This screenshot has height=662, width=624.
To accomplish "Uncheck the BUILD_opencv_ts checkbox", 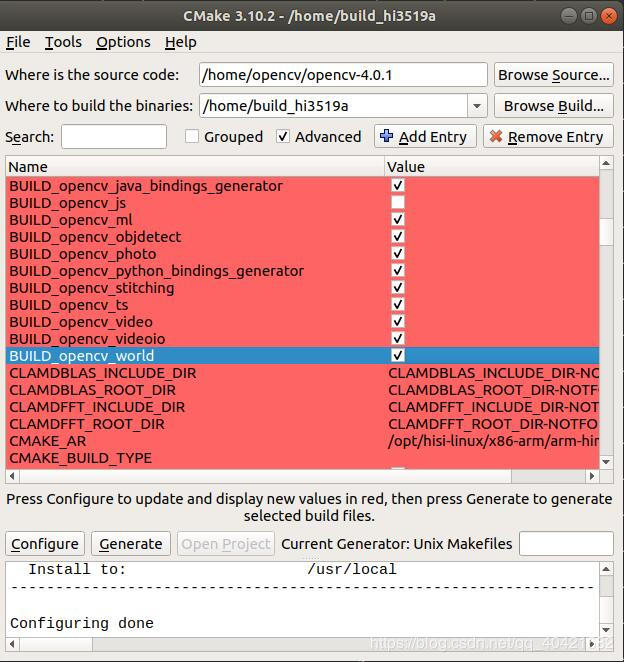I will [x=398, y=304].
